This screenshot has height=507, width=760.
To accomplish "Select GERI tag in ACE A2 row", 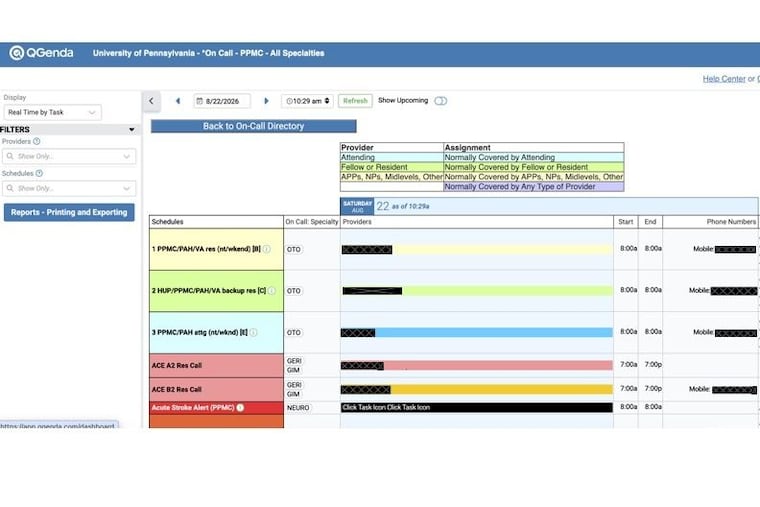I will (294, 361).
